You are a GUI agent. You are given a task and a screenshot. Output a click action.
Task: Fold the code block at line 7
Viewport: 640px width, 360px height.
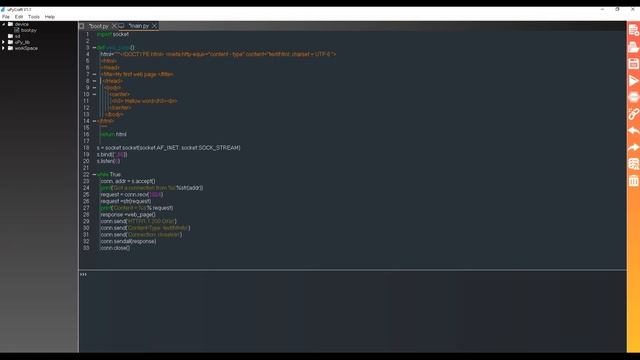pos(94,74)
